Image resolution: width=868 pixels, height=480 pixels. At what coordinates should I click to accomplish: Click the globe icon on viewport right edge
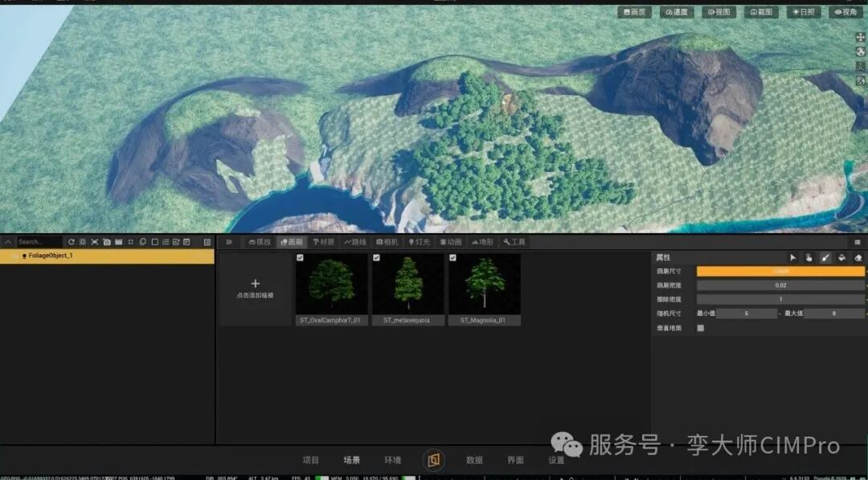click(x=860, y=52)
